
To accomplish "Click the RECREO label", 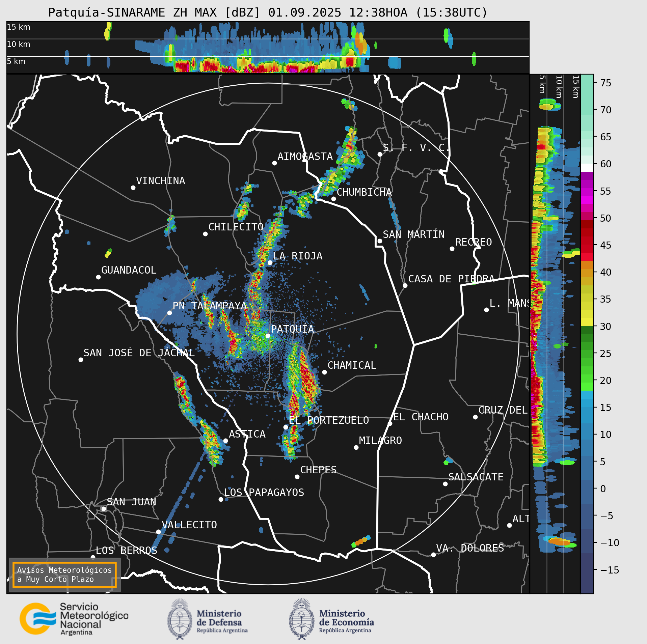I will (474, 242).
